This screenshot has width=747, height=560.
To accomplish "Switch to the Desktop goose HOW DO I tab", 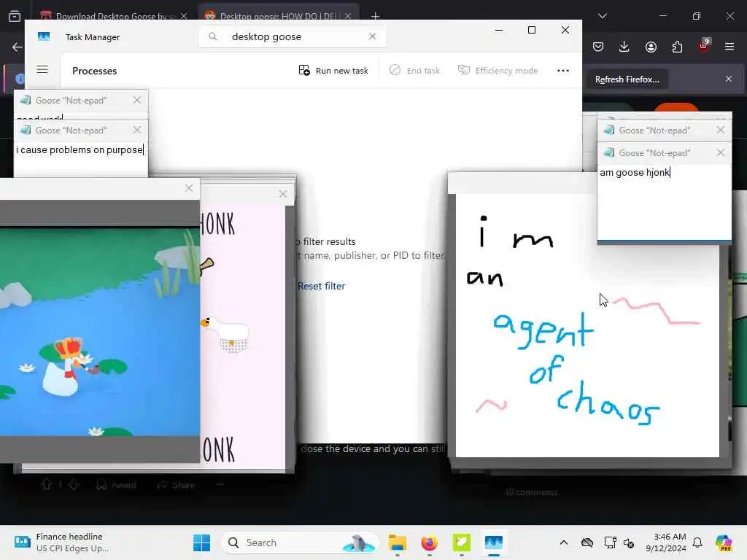I will 278,16.
